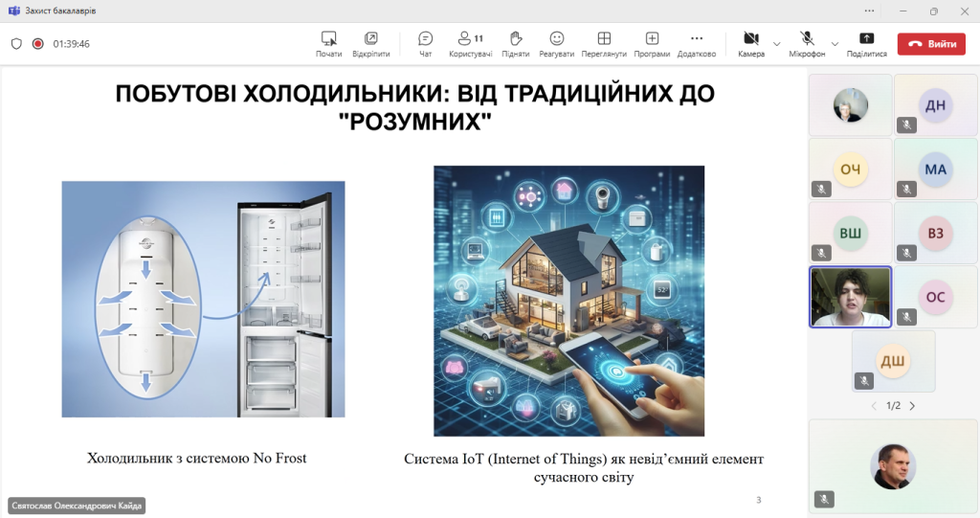Click the window title Захист бакалаврів

[60, 11]
